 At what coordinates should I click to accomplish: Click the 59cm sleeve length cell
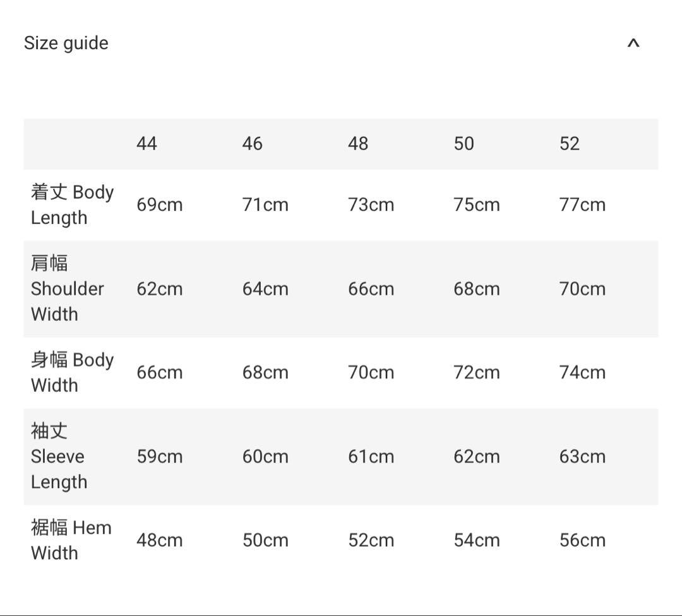(160, 456)
